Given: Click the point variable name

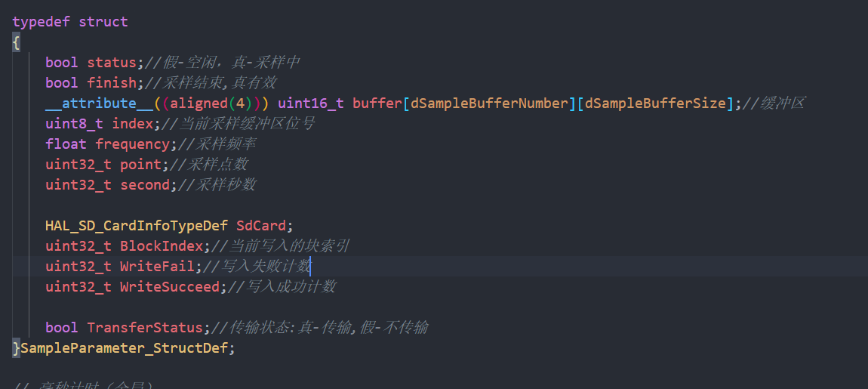Looking at the screenshot, I should 140,165.
